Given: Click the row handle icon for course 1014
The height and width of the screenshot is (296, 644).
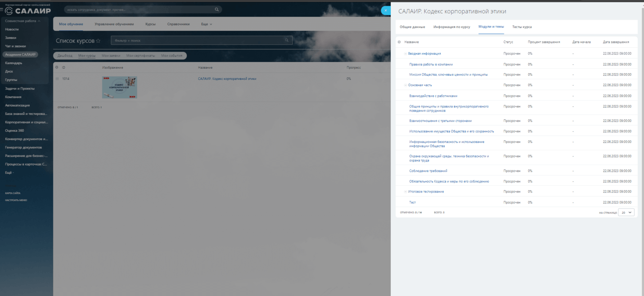Looking at the screenshot, I should click(58, 78).
